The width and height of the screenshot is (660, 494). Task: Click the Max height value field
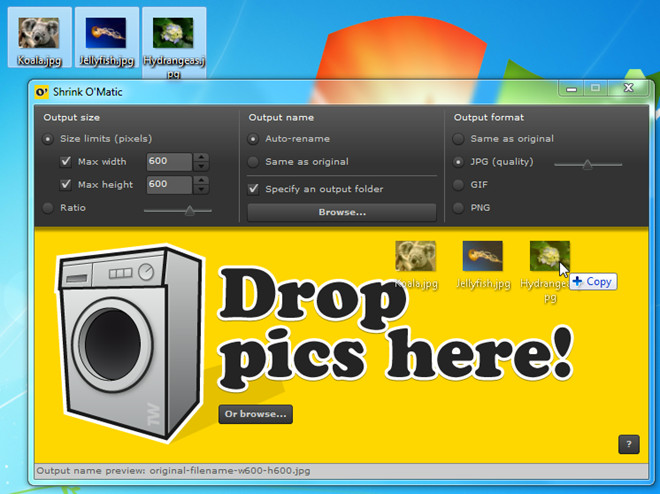[x=170, y=184]
